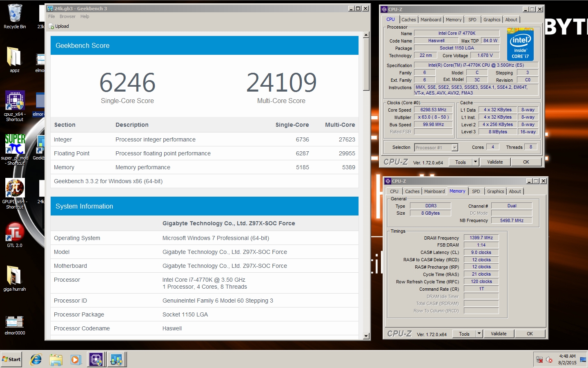Open Windows Media Player from taskbar
Image resolution: width=588 pixels, height=368 pixels.
tap(76, 360)
